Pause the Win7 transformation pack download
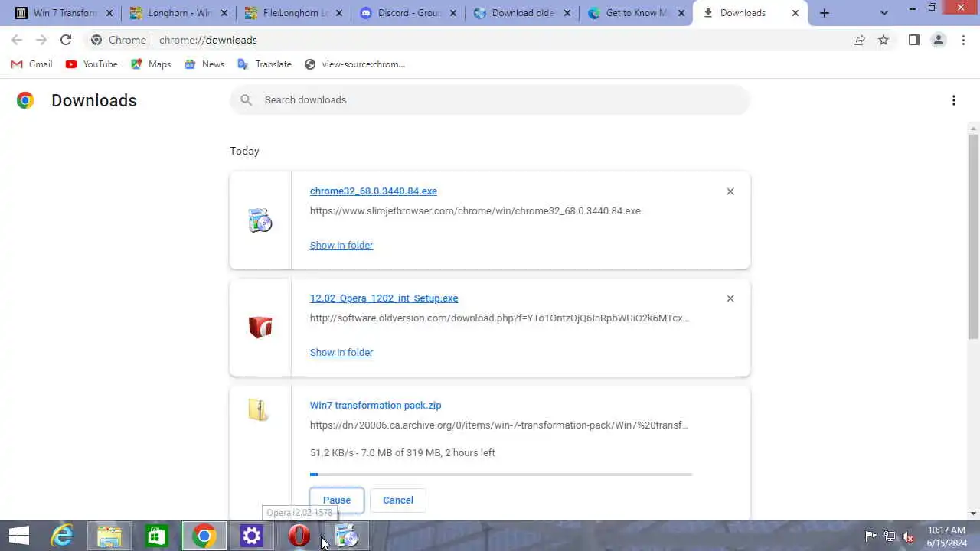This screenshot has height=551, width=980. (x=337, y=500)
